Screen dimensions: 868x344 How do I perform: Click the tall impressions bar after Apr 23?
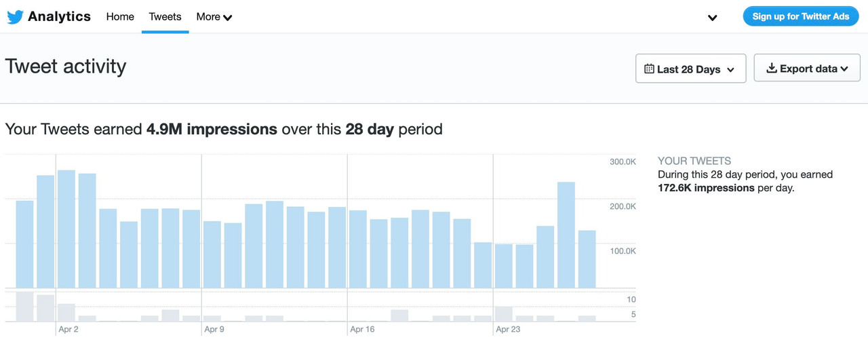point(566,235)
